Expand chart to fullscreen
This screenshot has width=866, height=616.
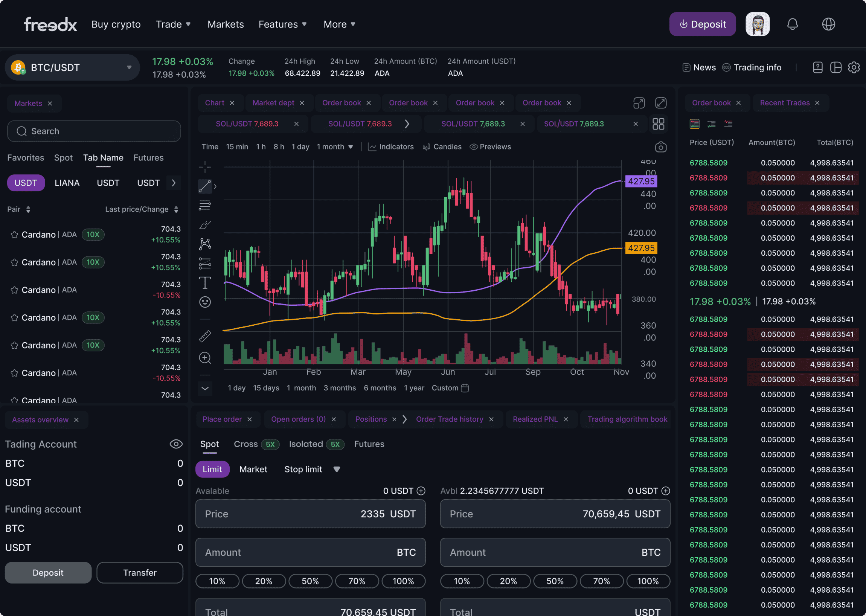tap(661, 103)
